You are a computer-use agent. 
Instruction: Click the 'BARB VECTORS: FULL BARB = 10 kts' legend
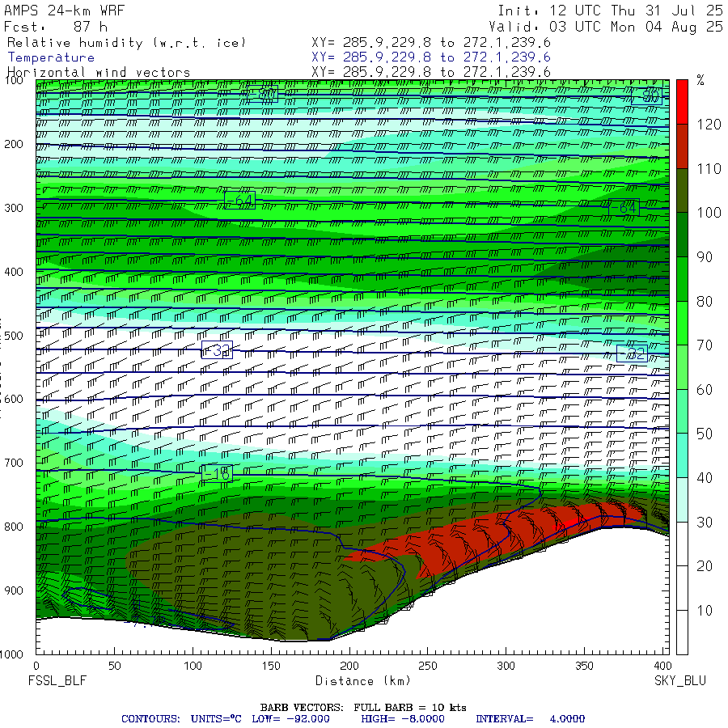(x=363, y=708)
